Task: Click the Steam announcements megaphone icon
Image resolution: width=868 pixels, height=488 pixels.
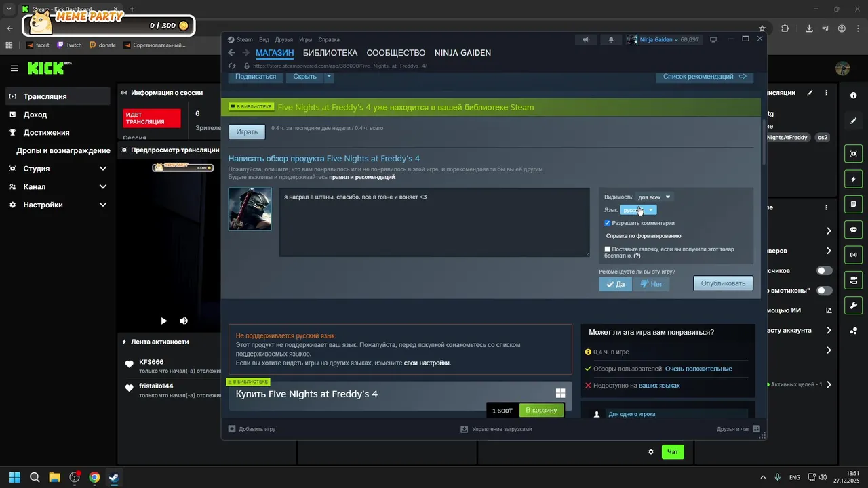Action: [586, 39]
